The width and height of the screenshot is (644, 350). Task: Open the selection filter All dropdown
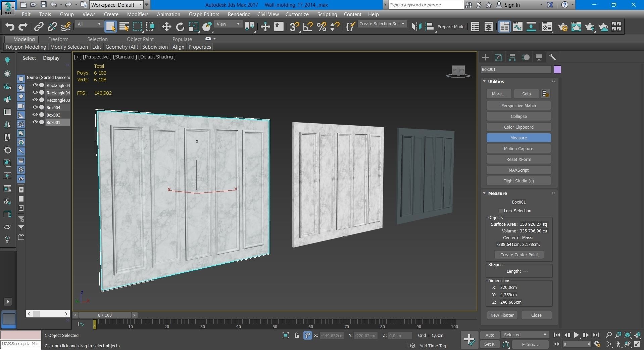pyautogui.click(x=89, y=24)
